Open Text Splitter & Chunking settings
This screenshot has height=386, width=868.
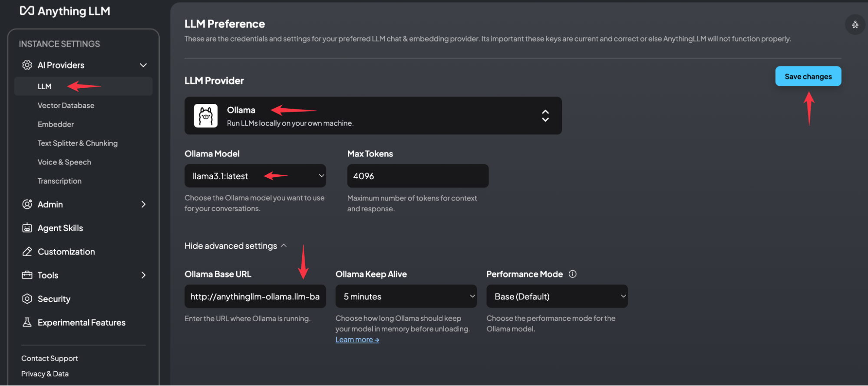tap(78, 143)
